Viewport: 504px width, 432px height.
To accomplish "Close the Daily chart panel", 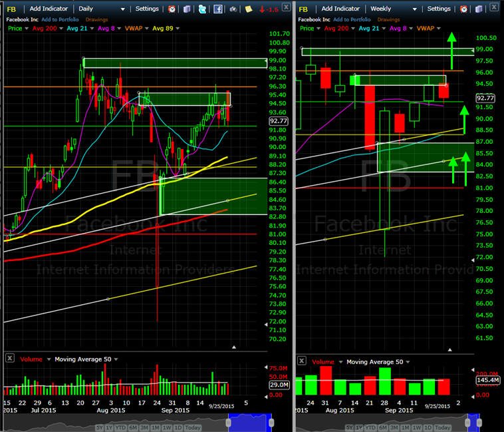I will tap(286, 7).
